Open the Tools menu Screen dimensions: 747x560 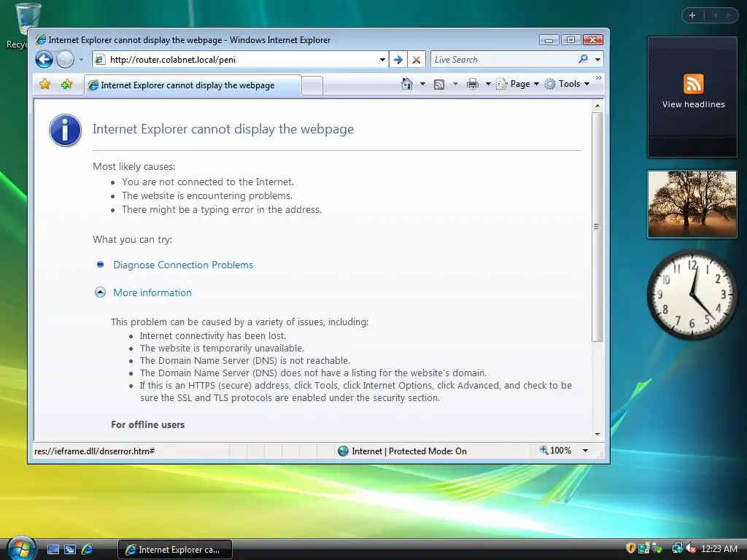(x=568, y=84)
